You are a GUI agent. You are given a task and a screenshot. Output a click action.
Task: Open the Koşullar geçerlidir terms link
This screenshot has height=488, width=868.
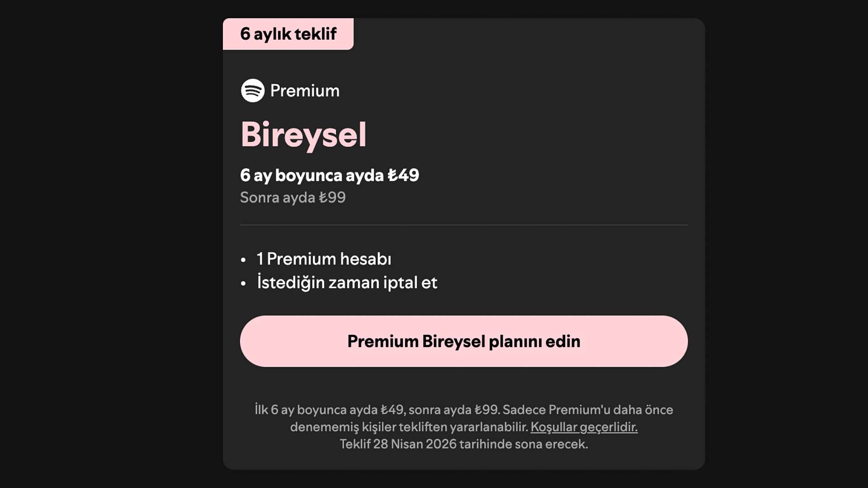584,427
